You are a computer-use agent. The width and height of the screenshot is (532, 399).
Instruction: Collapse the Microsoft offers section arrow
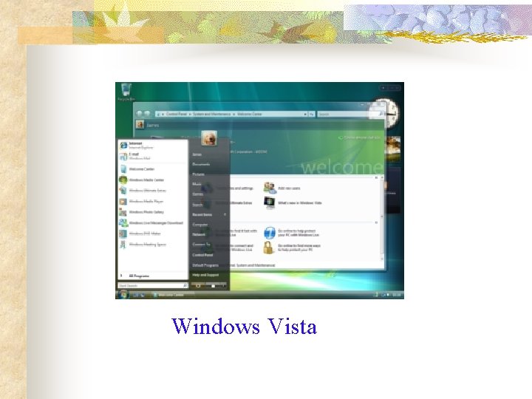(376, 222)
